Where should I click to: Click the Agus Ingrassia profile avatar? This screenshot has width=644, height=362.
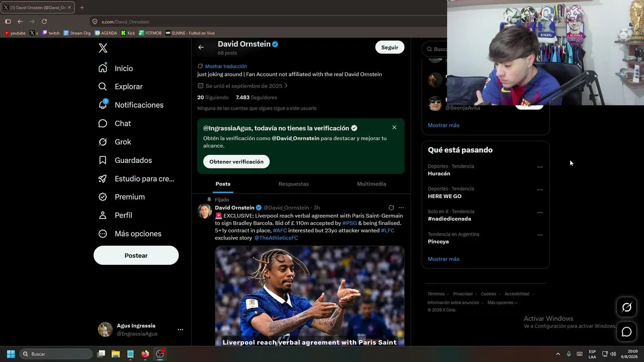(x=105, y=330)
